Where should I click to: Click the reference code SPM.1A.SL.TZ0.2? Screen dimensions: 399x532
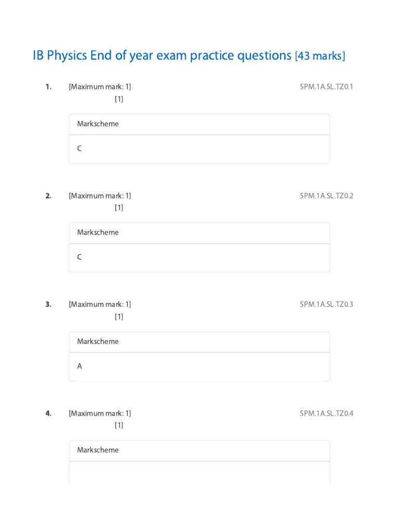[x=326, y=196]
